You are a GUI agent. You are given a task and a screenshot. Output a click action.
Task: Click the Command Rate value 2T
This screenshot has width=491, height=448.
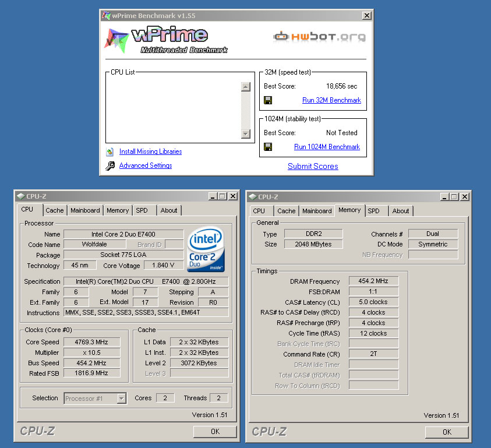coord(373,354)
